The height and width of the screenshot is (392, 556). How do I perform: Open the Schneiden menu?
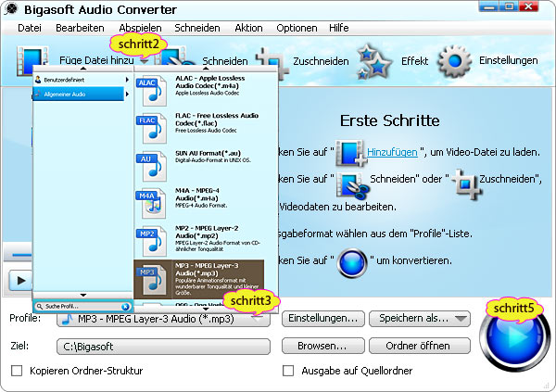click(197, 28)
